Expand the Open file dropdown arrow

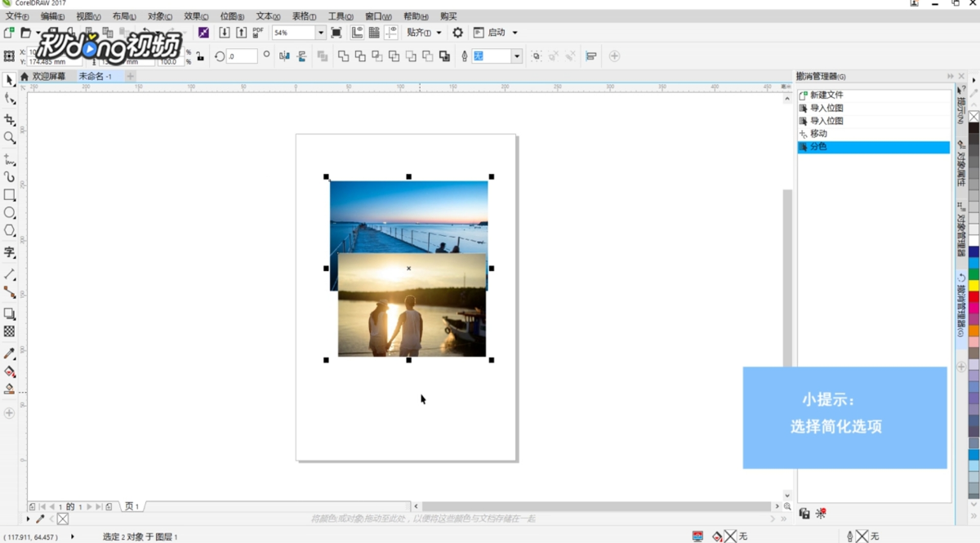click(x=38, y=33)
